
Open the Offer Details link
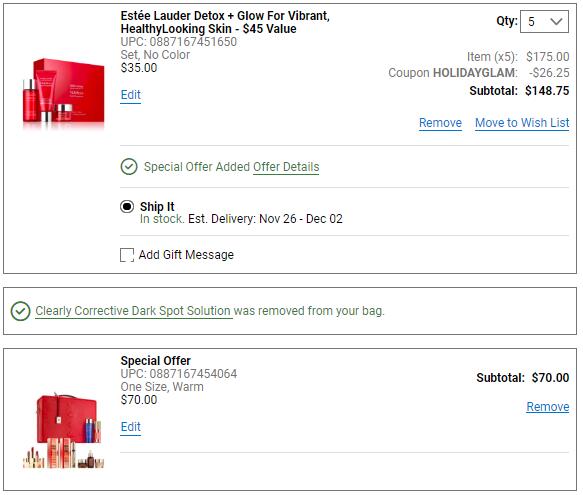point(286,167)
